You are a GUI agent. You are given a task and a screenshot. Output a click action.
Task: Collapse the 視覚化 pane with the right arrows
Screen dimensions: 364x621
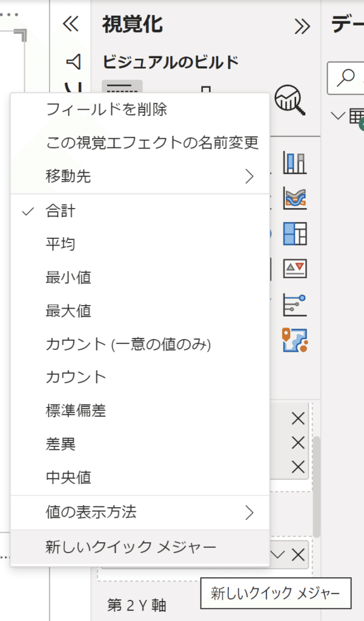pyautogui.click(x=302, y=25)
